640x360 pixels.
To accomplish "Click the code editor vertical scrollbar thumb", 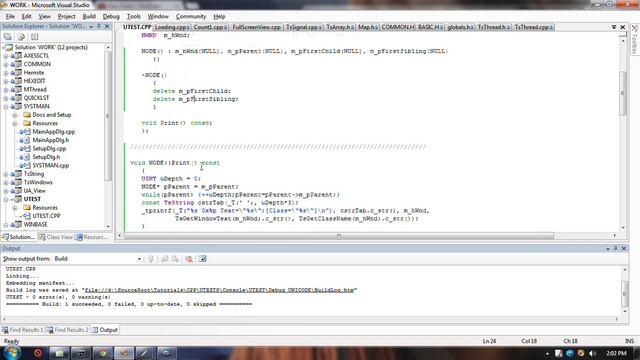I will click(623, 93).
